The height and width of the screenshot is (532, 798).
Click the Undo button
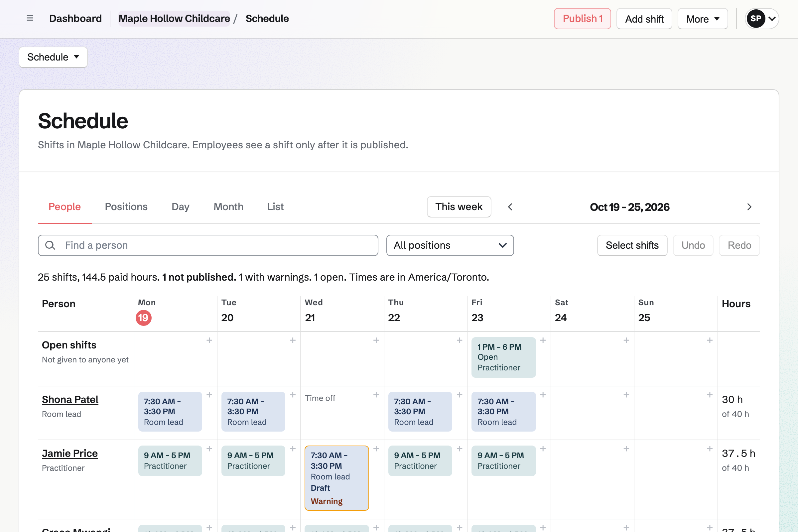click(693, 245)
